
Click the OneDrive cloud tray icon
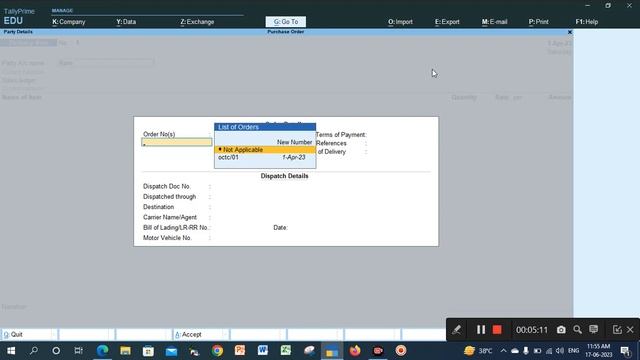pyautogui.click(x=515, y=351)
